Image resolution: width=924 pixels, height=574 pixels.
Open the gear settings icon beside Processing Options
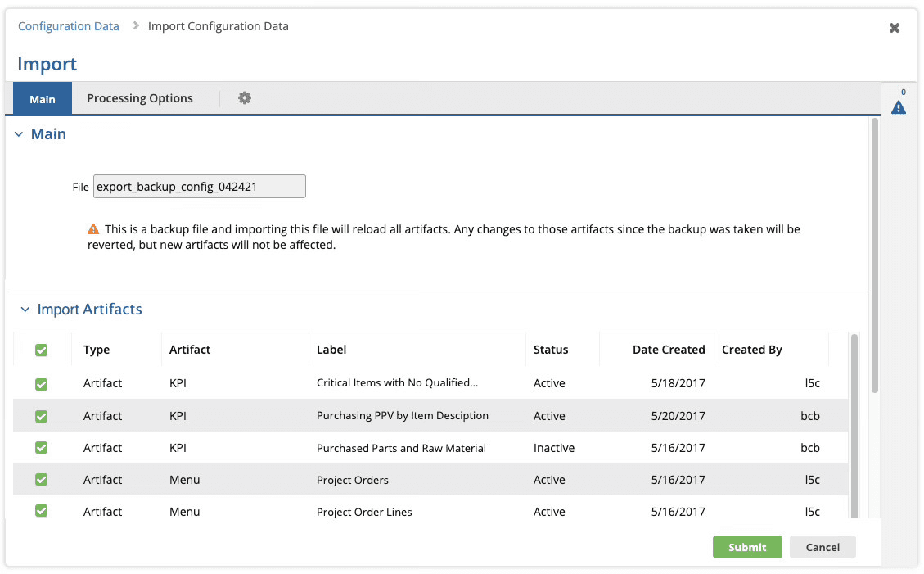pyautogui.click(x=245, y=97)
